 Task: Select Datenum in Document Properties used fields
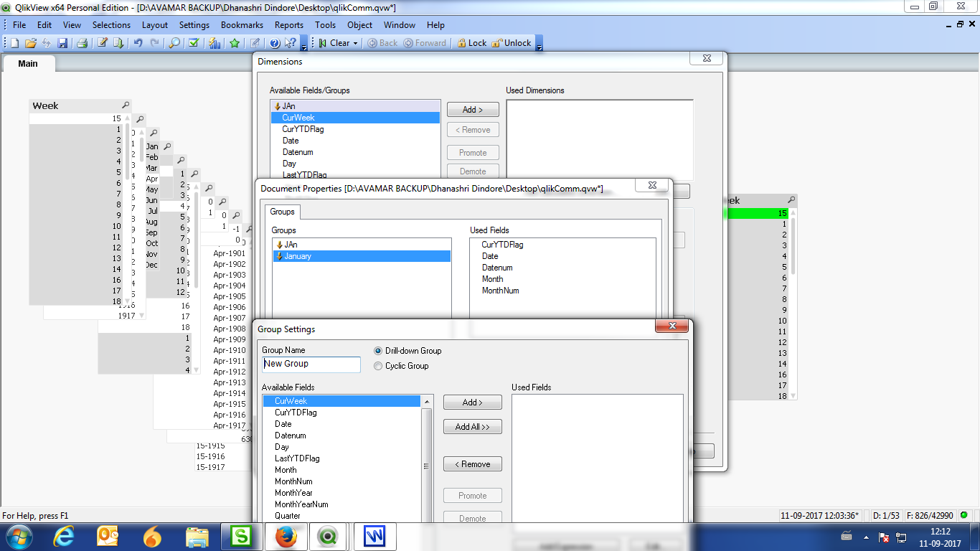[x=497, y=268]
